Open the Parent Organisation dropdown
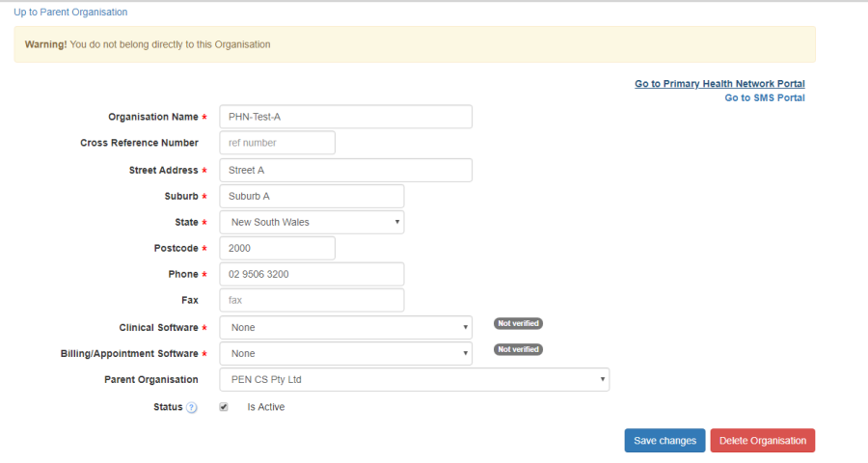This screenshot has width=868, height=463. [415, 379]
